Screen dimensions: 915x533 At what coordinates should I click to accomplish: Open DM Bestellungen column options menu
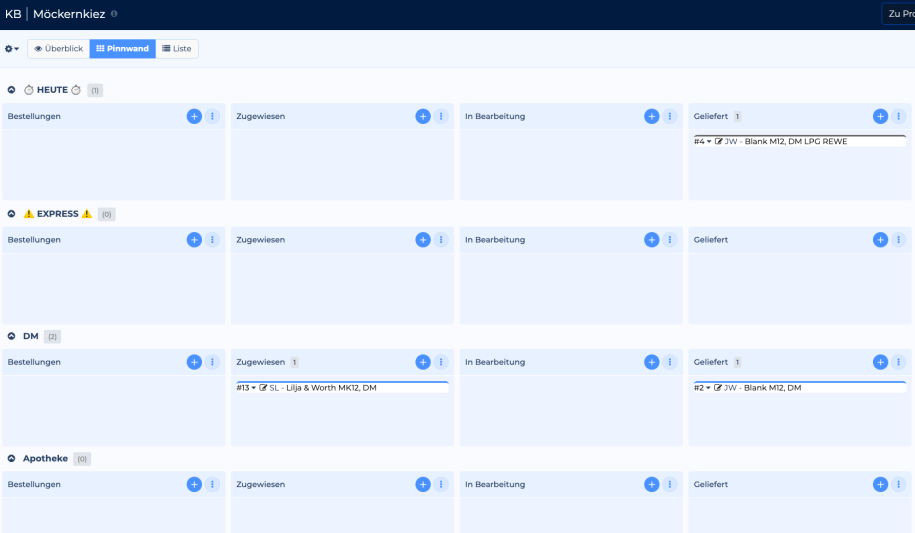pyautogui.click(x=212, y=362)
